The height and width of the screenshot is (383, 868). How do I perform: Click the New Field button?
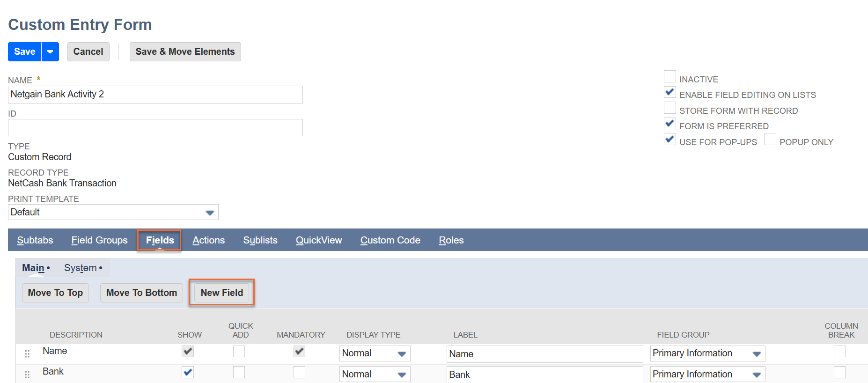click(x=221, y=293)
